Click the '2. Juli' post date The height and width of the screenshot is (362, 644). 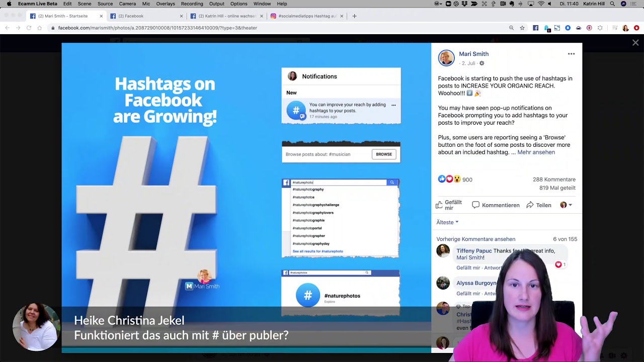(468, 63)
